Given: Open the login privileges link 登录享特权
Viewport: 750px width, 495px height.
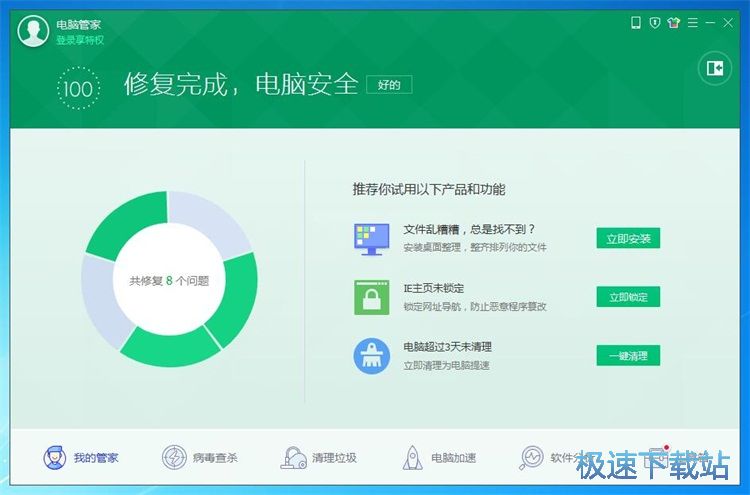Looking at the screenshot, I should (80, 40).
